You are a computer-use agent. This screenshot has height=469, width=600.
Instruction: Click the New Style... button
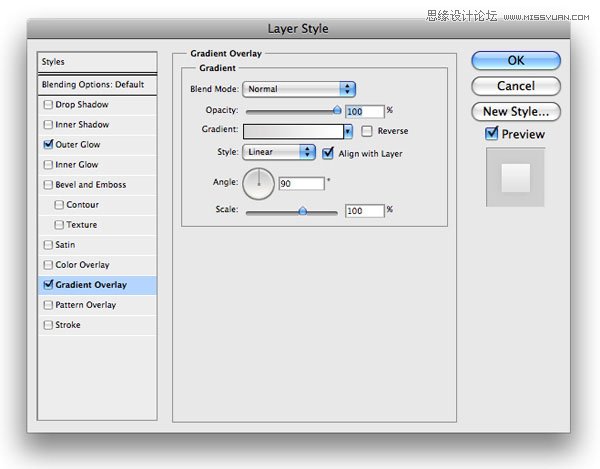pyautogui.click(x=515, y=112)
